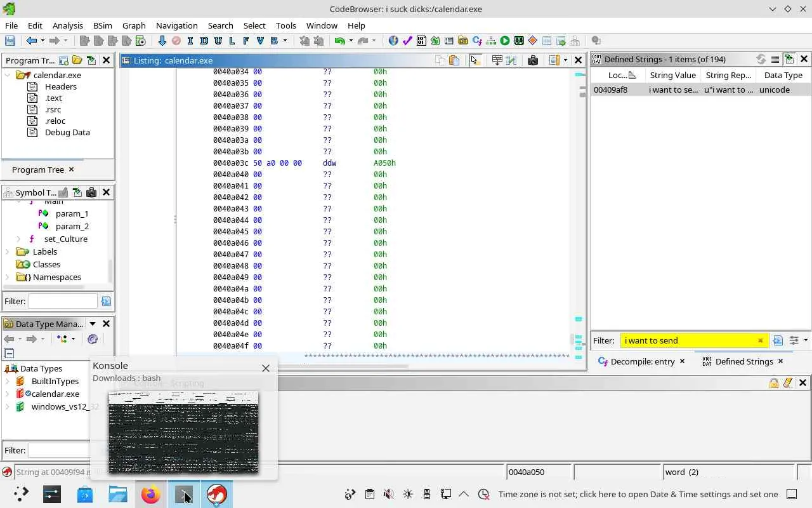Click the orange diamond toolbar icon
Screen dimensions: 812x508
[x=533, y=41]
